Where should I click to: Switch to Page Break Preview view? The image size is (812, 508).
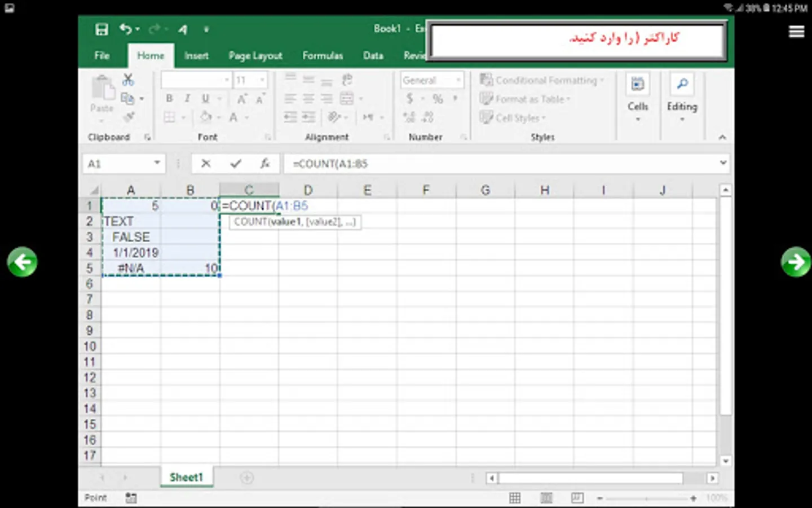coord(577,498)
